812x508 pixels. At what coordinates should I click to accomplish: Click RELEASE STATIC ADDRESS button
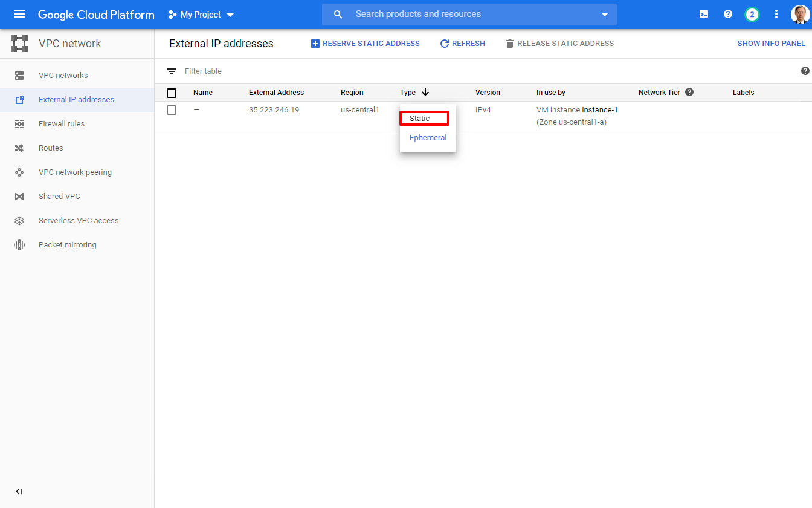tap(559, 44)
